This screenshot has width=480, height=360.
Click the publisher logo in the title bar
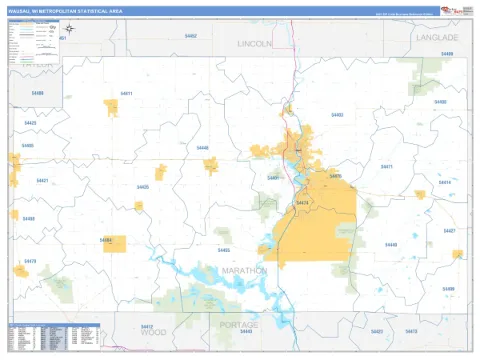click(x=452, y=11)
